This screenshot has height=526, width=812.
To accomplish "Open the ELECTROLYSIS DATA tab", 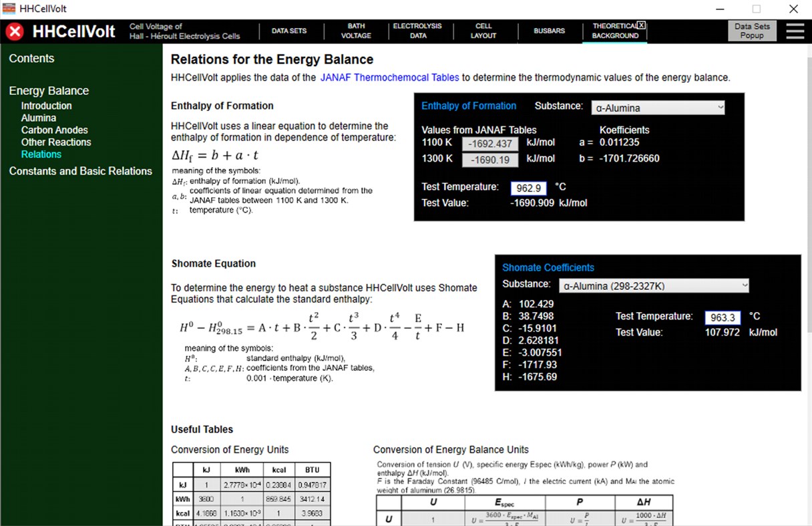I will click(x=418, y=31).
